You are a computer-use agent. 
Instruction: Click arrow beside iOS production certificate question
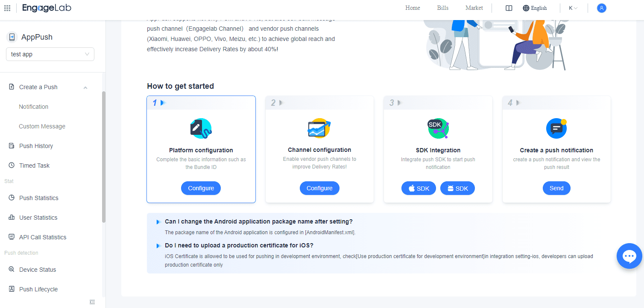click(158, 246)
